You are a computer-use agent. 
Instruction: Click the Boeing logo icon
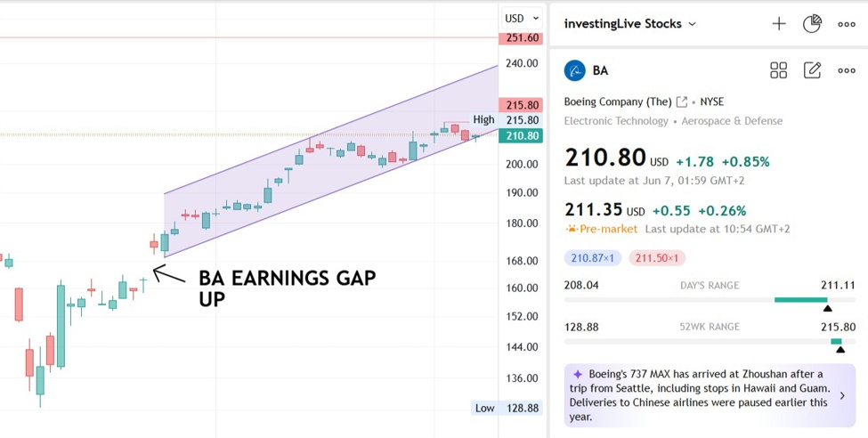point(575,70)
